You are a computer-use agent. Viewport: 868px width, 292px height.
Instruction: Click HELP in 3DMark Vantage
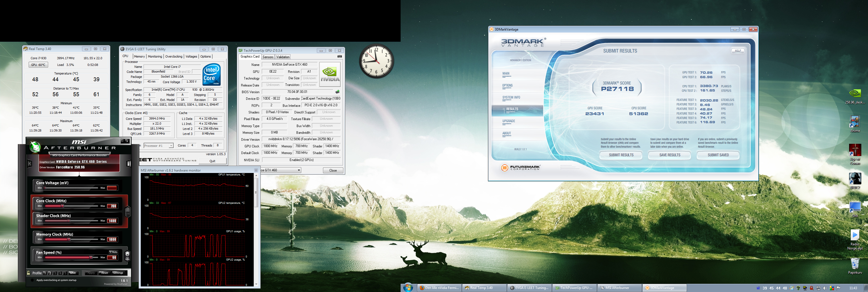738,51
